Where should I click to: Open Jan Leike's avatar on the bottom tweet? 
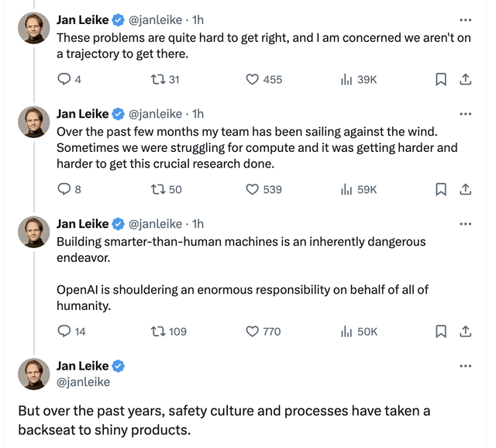[x=34, y=374]
